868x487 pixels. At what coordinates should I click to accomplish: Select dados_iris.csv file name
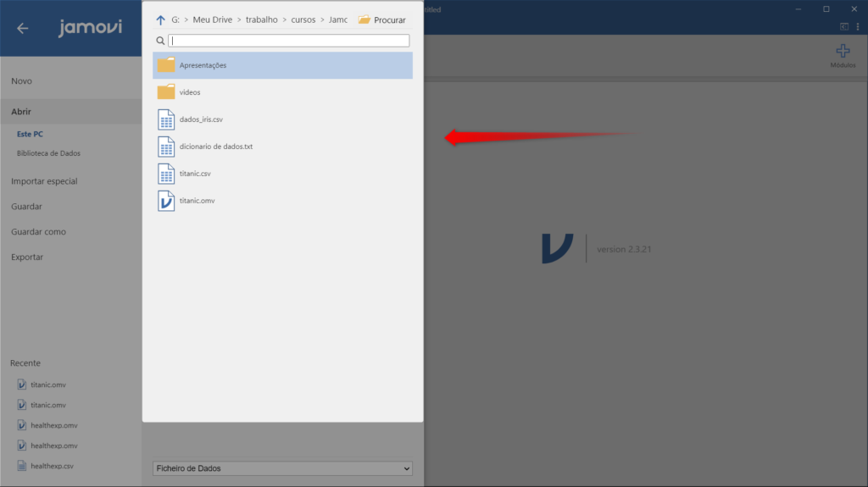[x=201, y=119]
